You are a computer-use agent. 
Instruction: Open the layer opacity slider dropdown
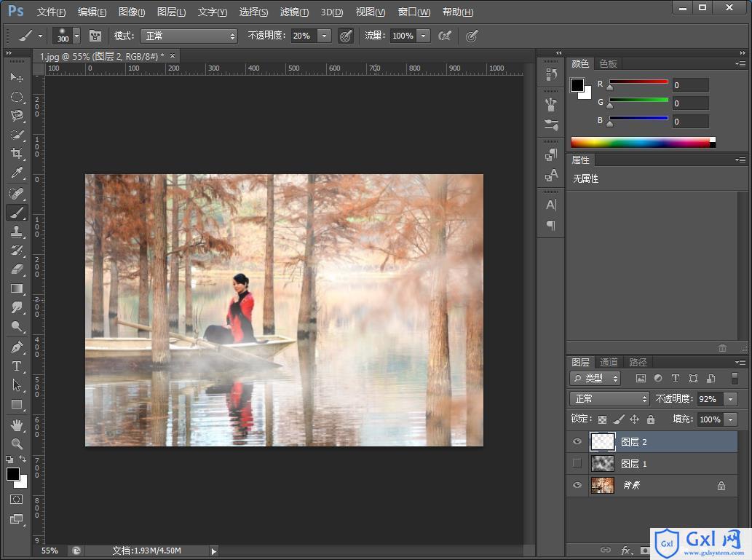click(x=730, y=399)
